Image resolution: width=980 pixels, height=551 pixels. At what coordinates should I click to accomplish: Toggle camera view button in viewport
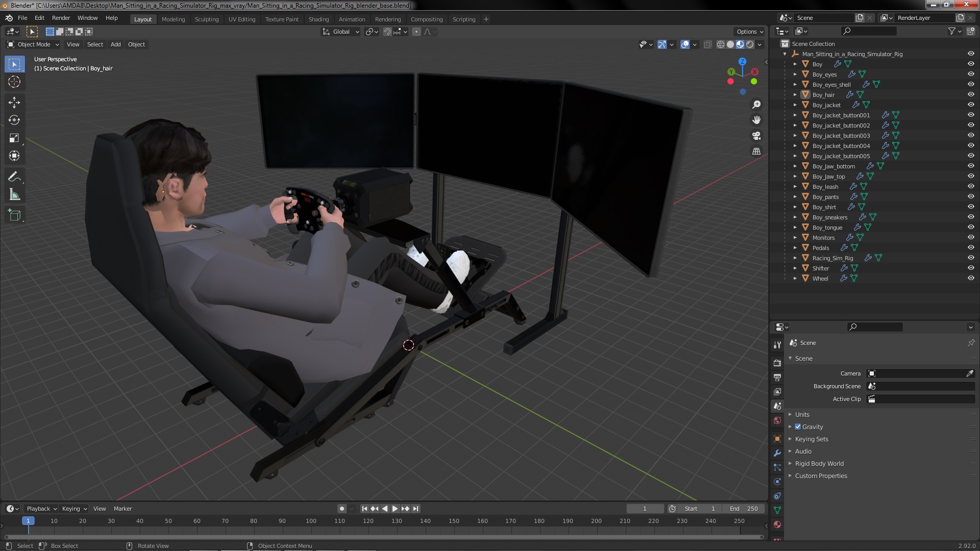point(756,136)
